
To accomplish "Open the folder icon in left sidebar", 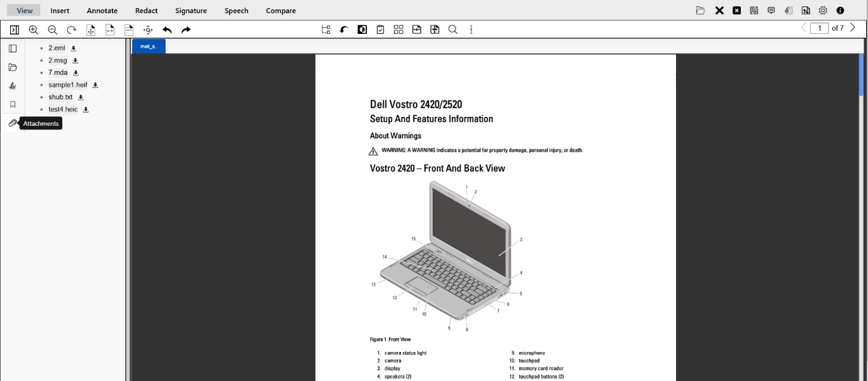I will (13, 67).
